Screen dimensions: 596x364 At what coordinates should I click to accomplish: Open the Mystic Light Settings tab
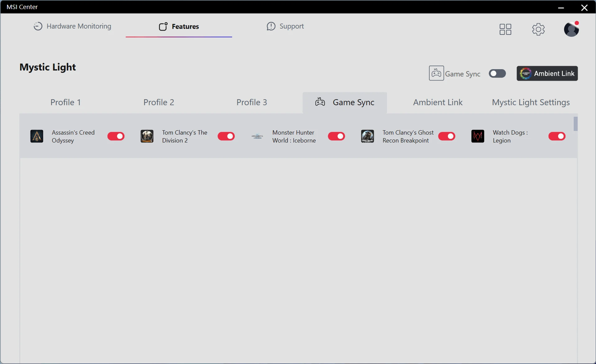pyautogui.click(x=531, y=102)
